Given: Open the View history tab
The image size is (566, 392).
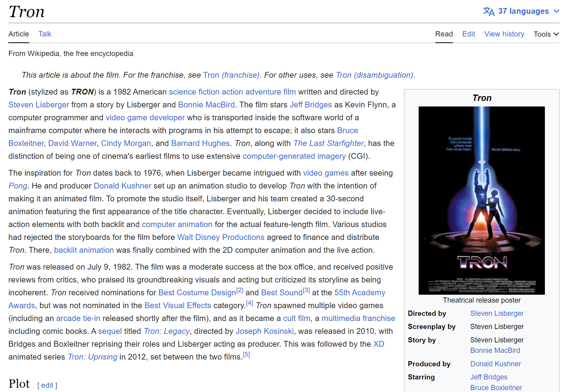Looking at the screenshot, I should [x=504, y=34].
